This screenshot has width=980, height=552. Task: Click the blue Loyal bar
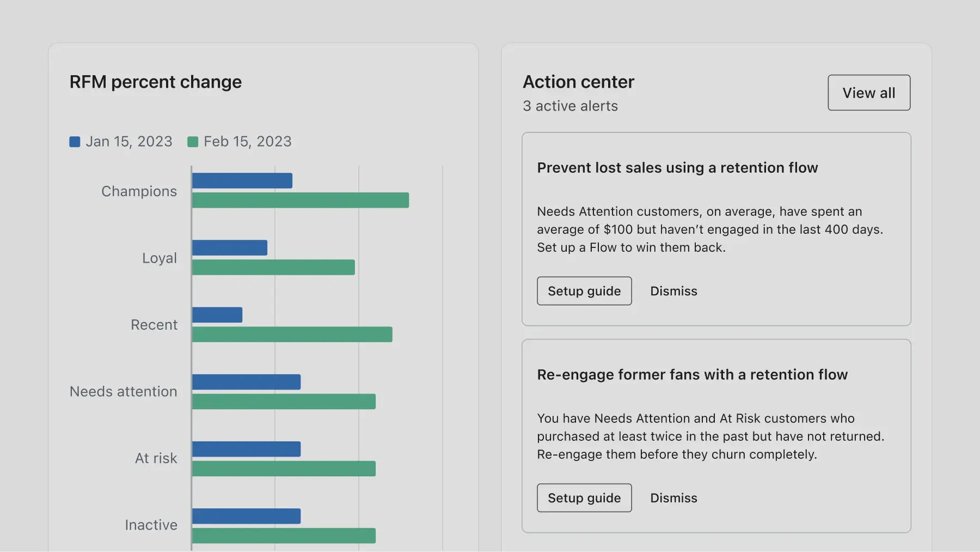(229, 248)
